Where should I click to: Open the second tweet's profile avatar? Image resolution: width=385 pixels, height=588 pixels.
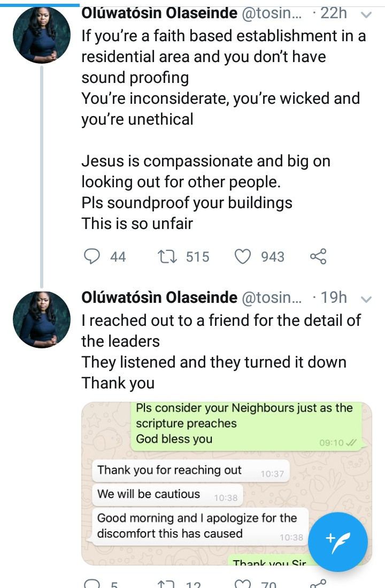[x=42, y=319]
